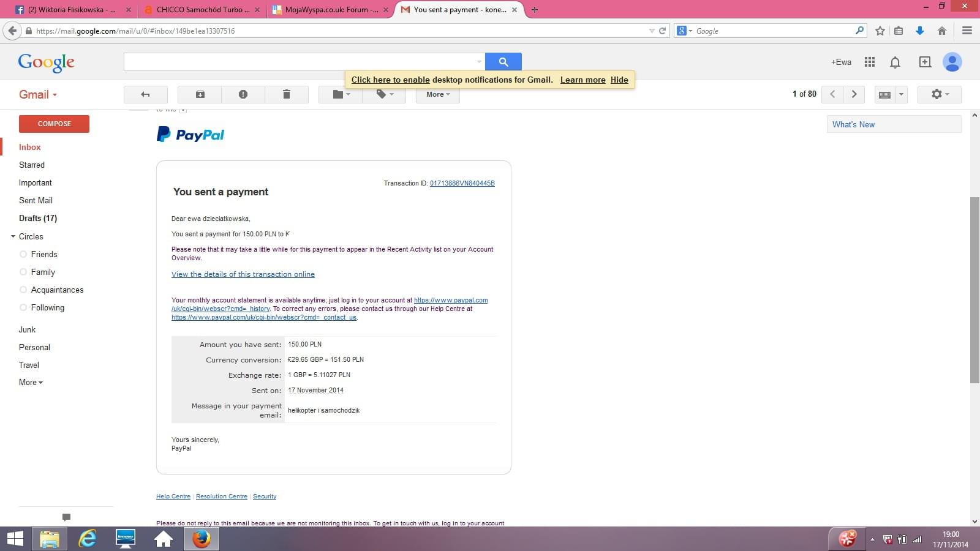
Task: Click Firefox back navigation button
Action: 12,31
